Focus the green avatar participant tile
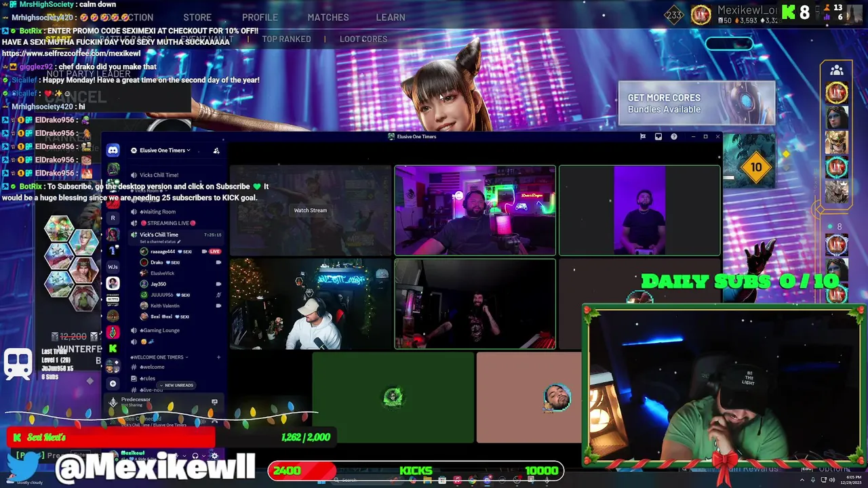The image size is (868, 488). point(393,397)
